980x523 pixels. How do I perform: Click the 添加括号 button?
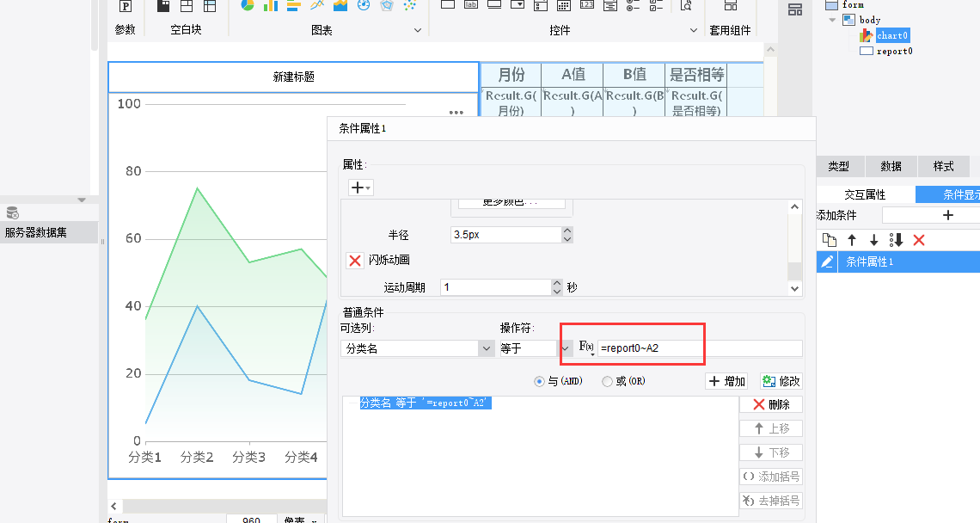(771, 477)
